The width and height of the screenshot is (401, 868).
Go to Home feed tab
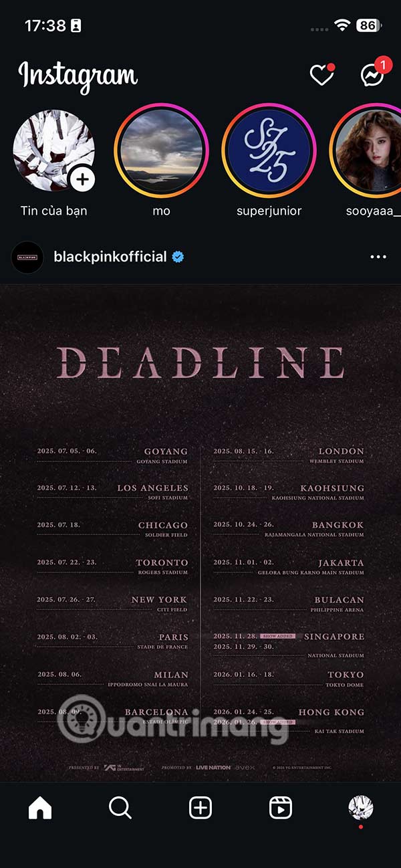tap(40, 808)
